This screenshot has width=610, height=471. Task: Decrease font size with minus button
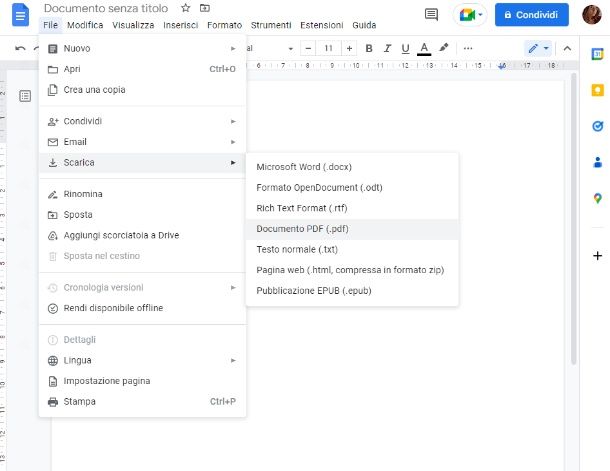pyautogui.click(x=308, y=48)
